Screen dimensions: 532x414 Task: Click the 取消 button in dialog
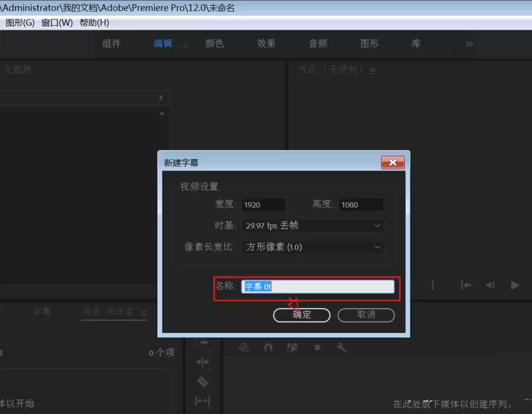(x=366, y=315)
